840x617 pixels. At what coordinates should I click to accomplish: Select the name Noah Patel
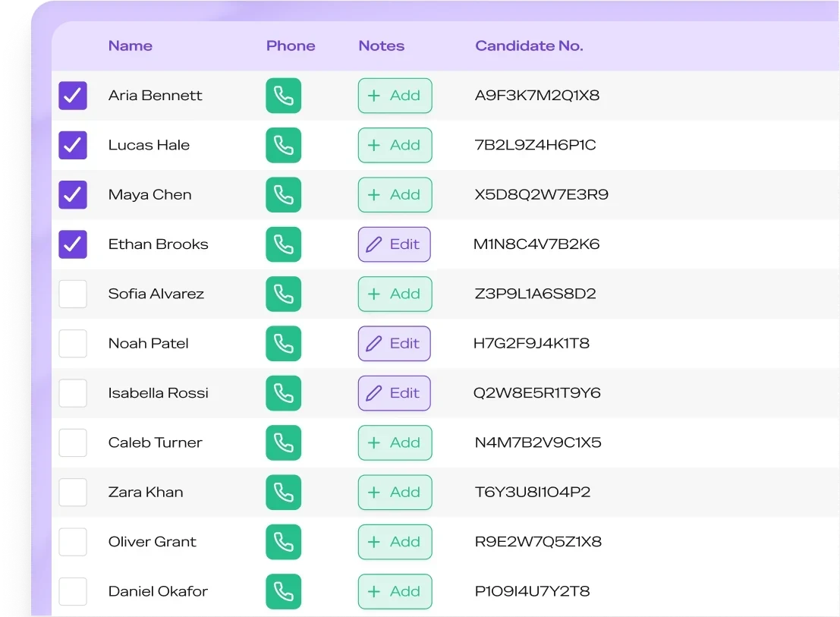tap(149, 343)
